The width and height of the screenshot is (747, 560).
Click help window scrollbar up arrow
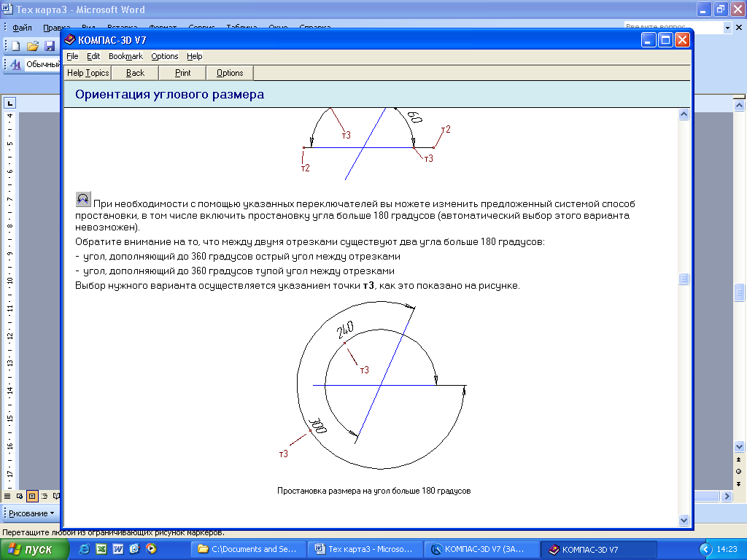pyautogui.click(x=684, y=114)
